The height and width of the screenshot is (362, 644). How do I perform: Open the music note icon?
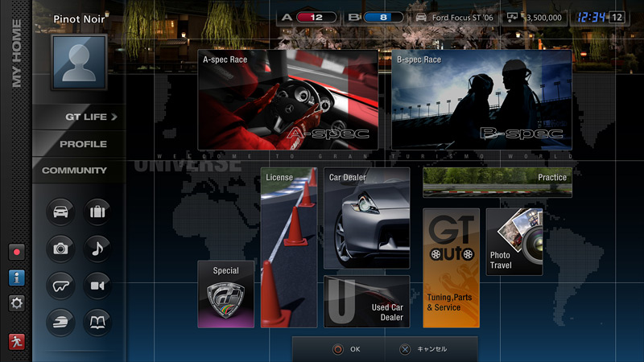click(97, 249)
